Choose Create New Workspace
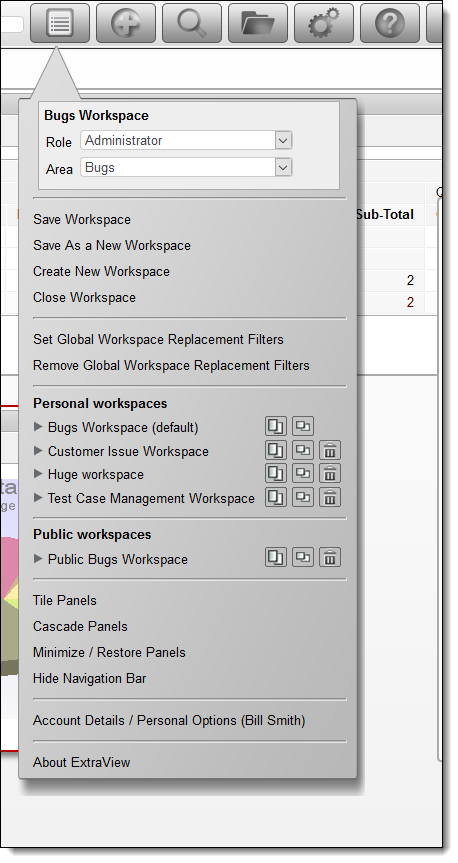458x863 pixels. coord(101,271)
